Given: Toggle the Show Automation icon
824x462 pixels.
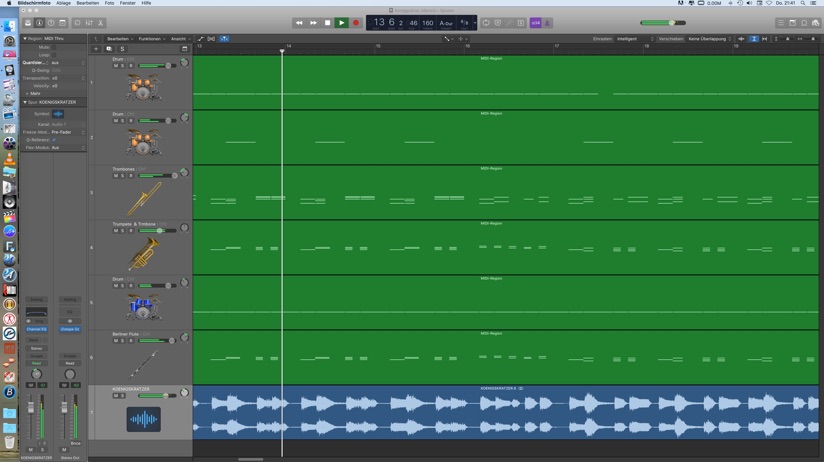Looking at the screenshot, I should click(201, 39).
